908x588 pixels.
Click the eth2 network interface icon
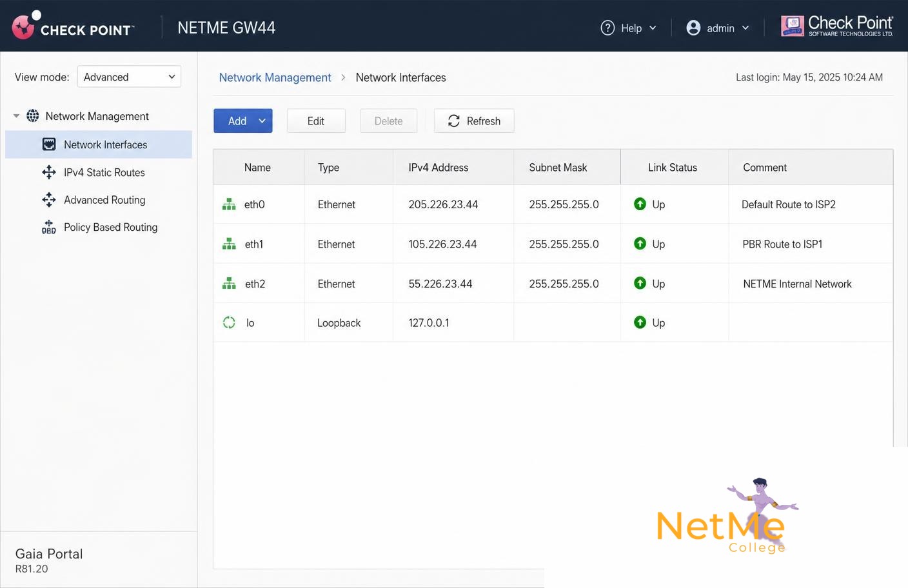(x=229, y=283)
